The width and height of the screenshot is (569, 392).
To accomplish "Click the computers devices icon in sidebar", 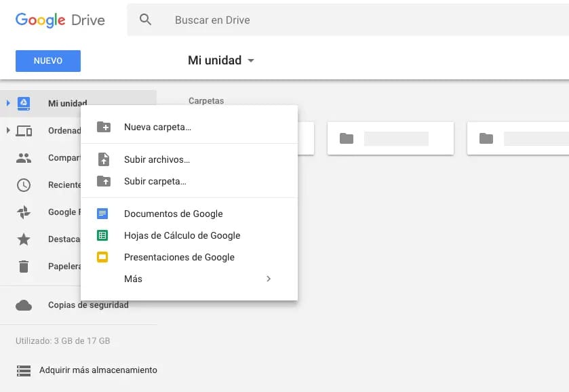I will pyautogui.click(x=24, y=131).
